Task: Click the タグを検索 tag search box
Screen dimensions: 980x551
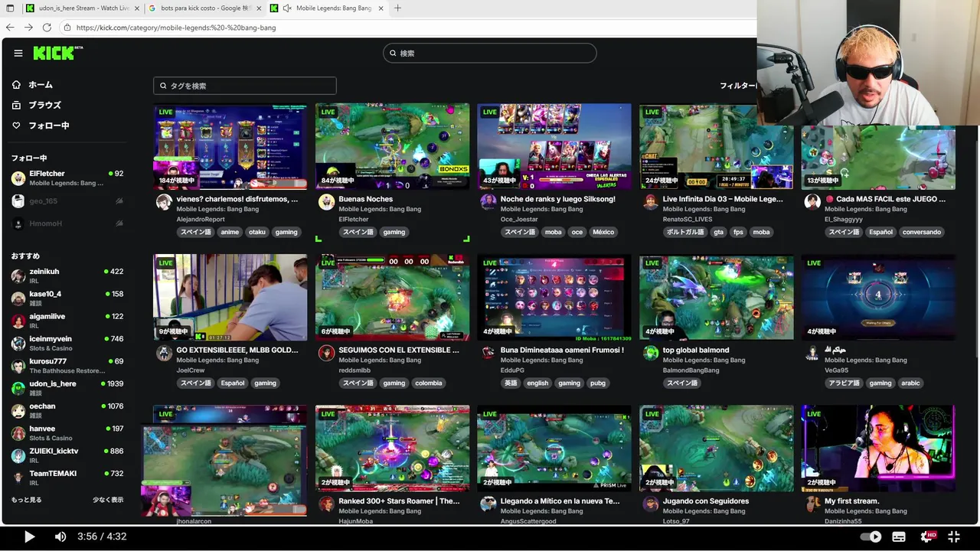Action: pos(245,86)
